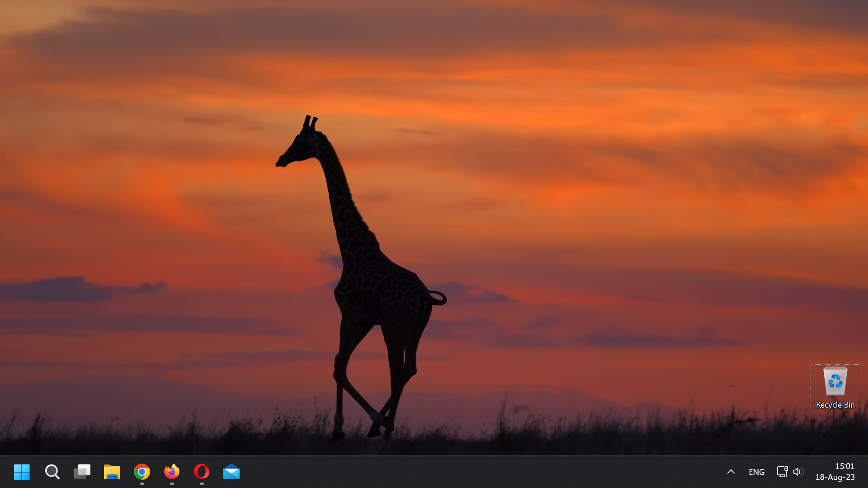Click empty orange sky desktop area

(588, 90)
